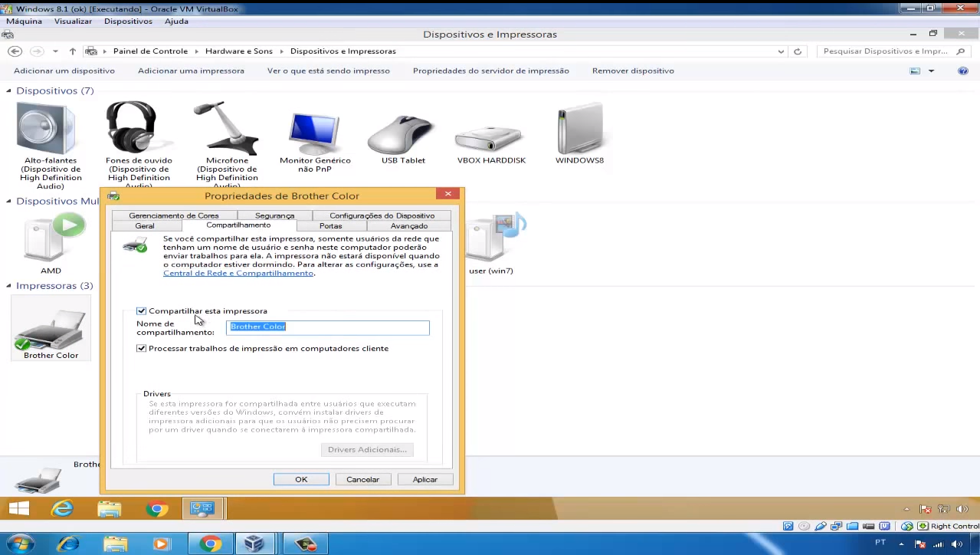980x555 pixels.
Task: Go back using the left arrow button
Action: point(15,51)
